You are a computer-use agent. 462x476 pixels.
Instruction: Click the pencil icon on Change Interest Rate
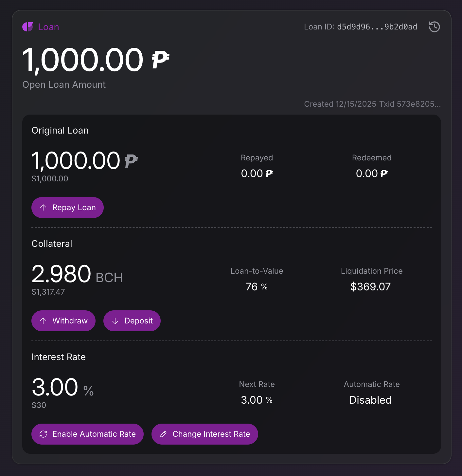[x=163, y=434]
